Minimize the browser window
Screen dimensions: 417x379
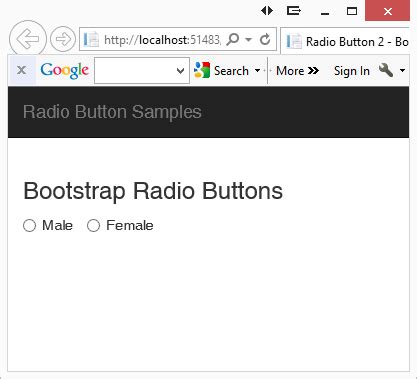point(325,13)
